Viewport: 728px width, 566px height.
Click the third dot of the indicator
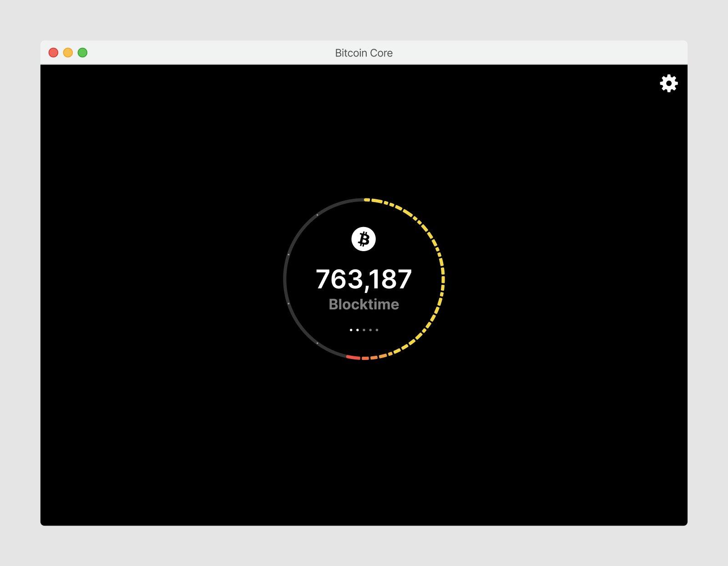(364, 330)
